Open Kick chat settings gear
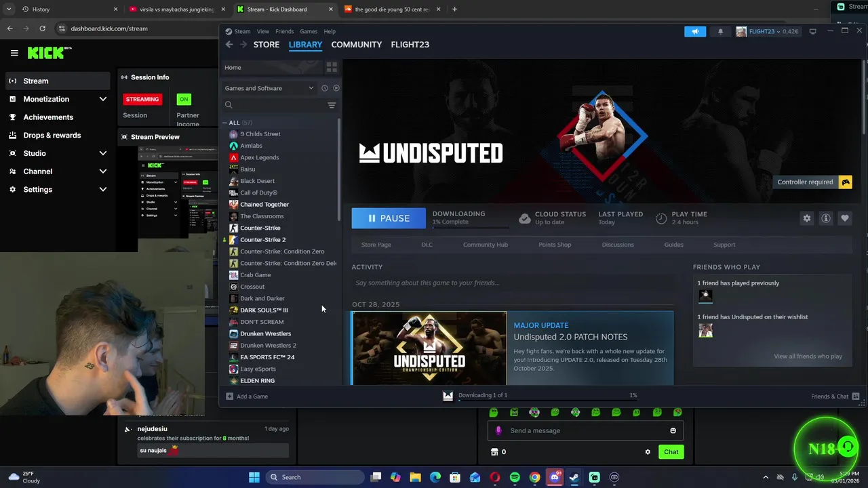 (x=648, y=452)
